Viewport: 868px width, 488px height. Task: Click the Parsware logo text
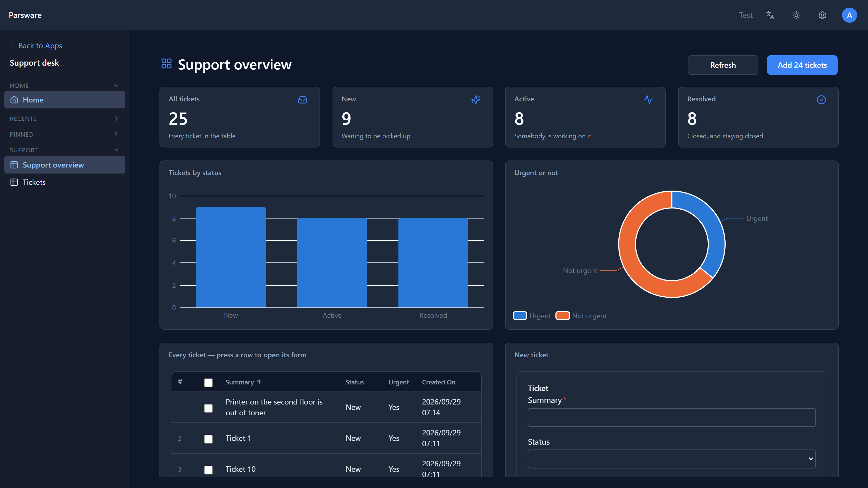tap(25, 15)
